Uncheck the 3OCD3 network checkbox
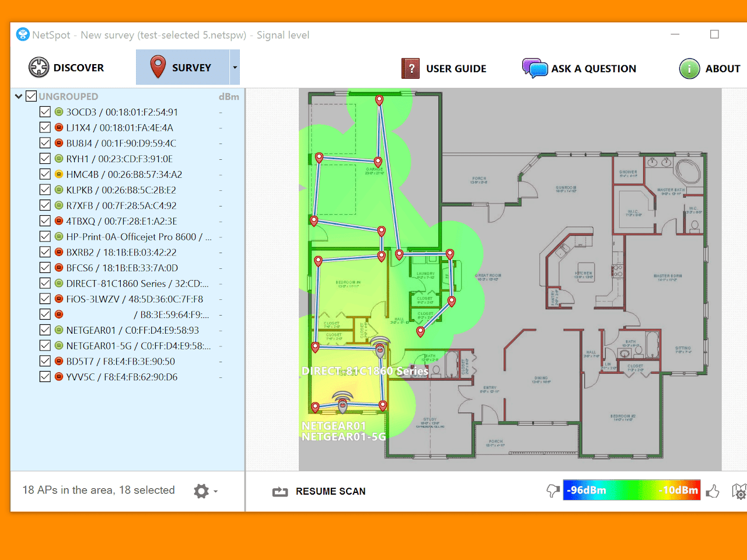Viewport: 747px width, 560px height. (x=45, y=112)
